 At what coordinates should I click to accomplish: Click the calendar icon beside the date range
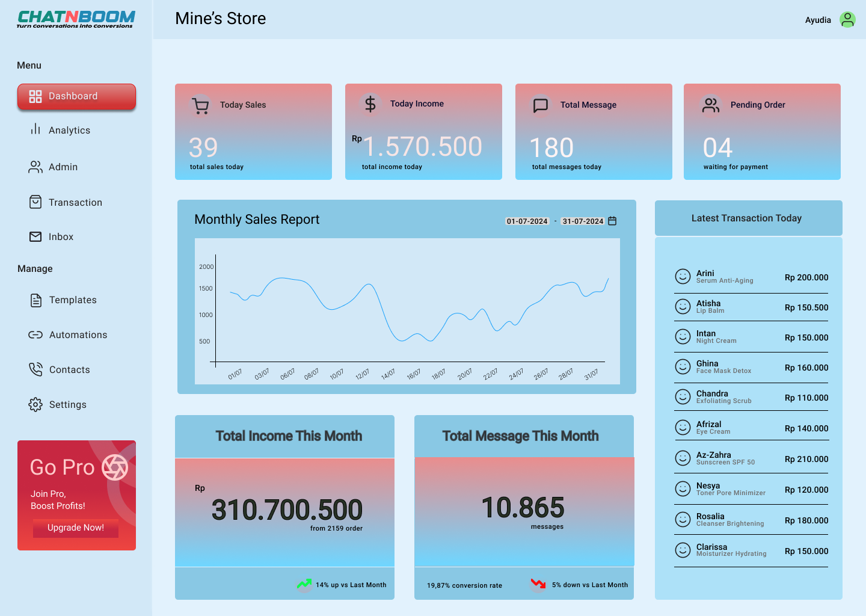(612, 221)
